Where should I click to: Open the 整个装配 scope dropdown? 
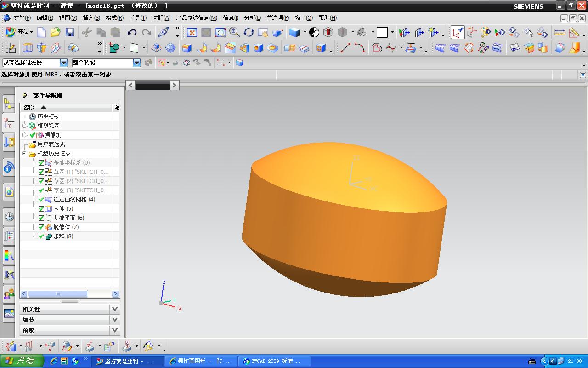tap(136, 63)
